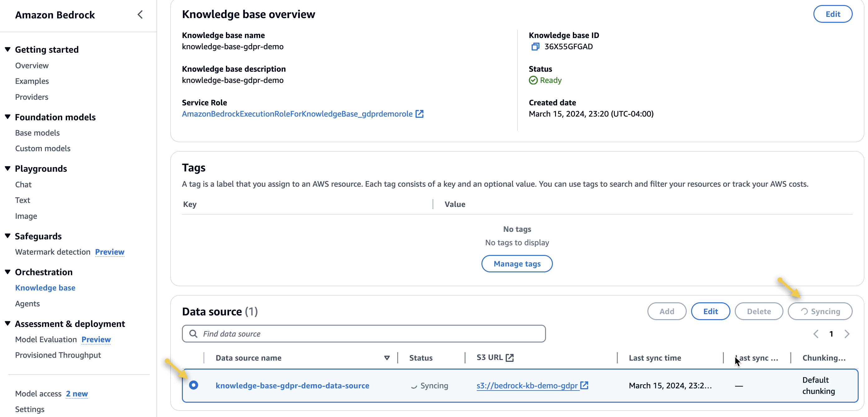The height and width of the screenshot is (417, 868).
Task: Open Base models in sidebar
Action: [37, 132]
